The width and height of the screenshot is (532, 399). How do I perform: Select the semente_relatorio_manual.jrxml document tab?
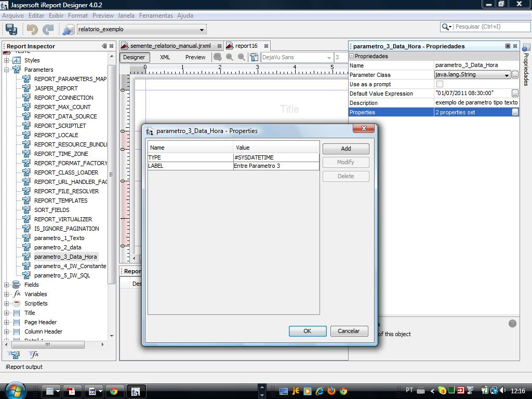click(170, 46)
